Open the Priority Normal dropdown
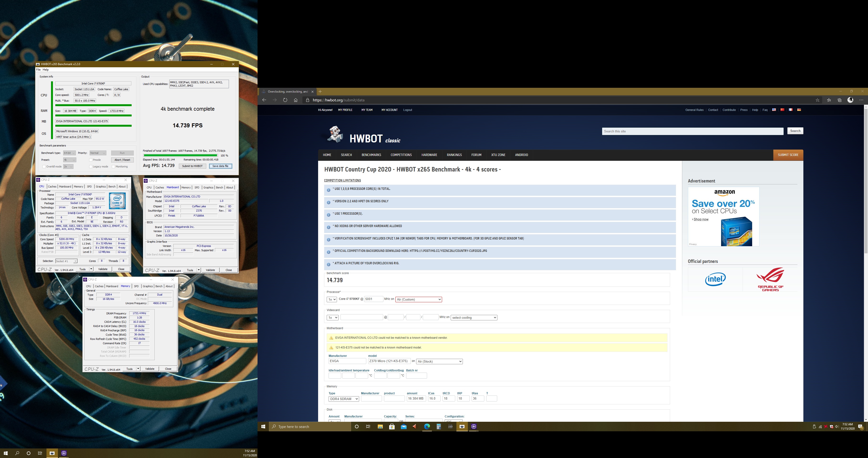The width and height of the screenshot is (868, 458). pyautogui.click(x=98, y=153)
